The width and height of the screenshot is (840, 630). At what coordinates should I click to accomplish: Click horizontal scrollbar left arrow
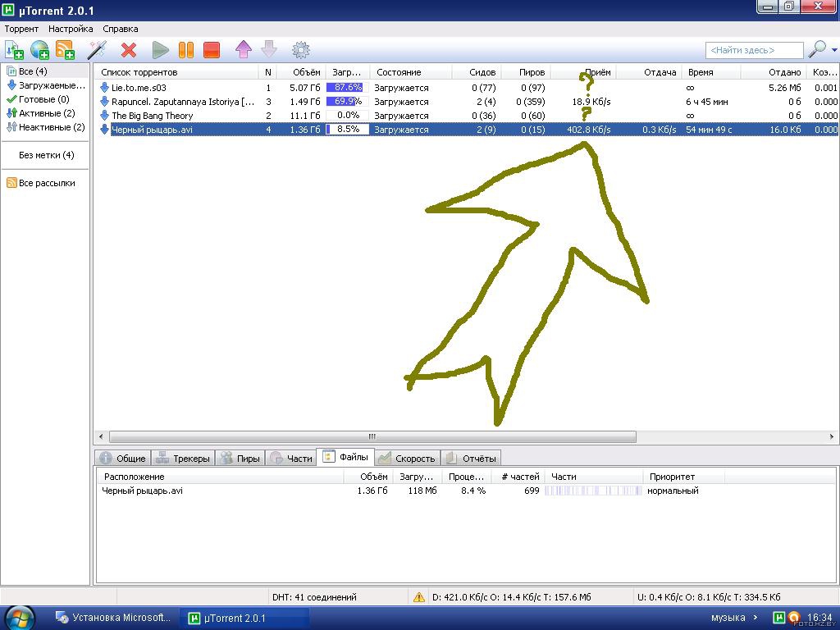click(x=101, y=436)
